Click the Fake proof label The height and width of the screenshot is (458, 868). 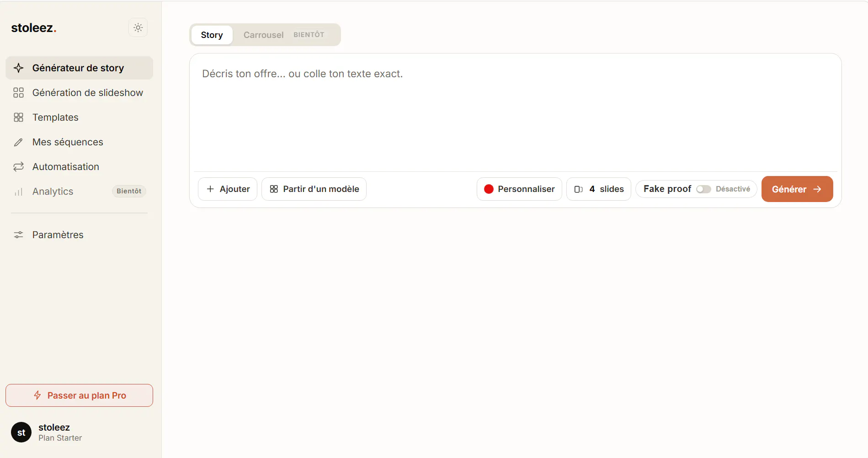click(667, 189)
